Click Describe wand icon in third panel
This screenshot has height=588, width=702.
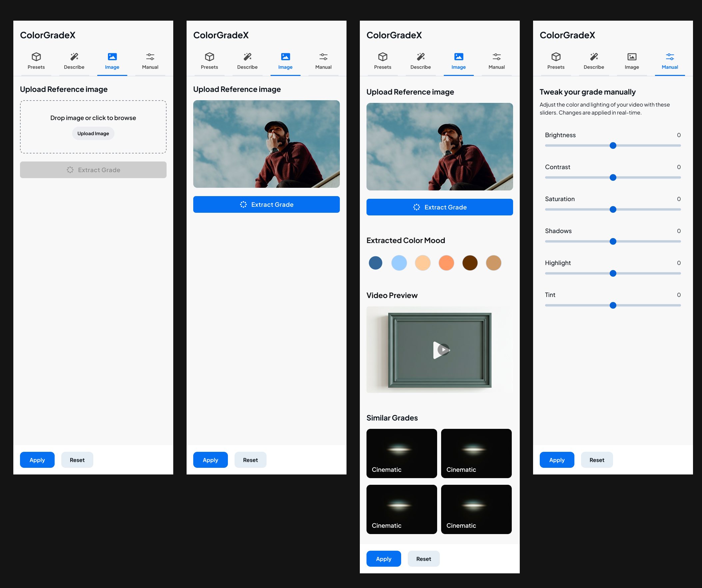pyautogui.click(x=420, y=57)
